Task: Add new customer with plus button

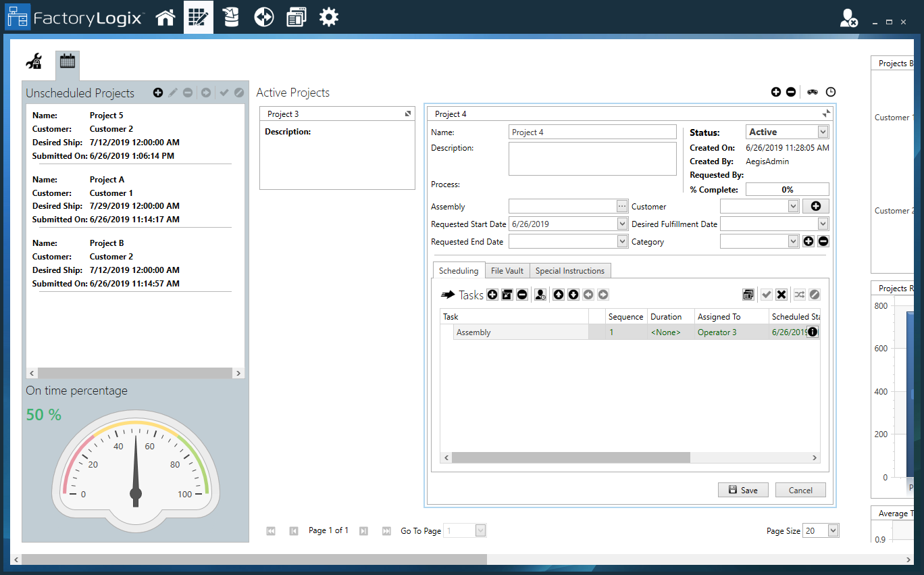Action: (815, 207)
